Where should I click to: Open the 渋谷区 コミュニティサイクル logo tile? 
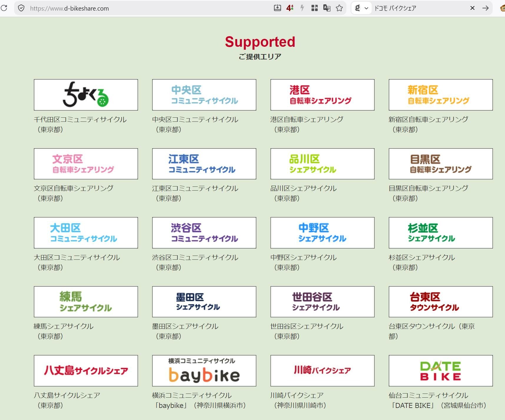pos(204,233)
